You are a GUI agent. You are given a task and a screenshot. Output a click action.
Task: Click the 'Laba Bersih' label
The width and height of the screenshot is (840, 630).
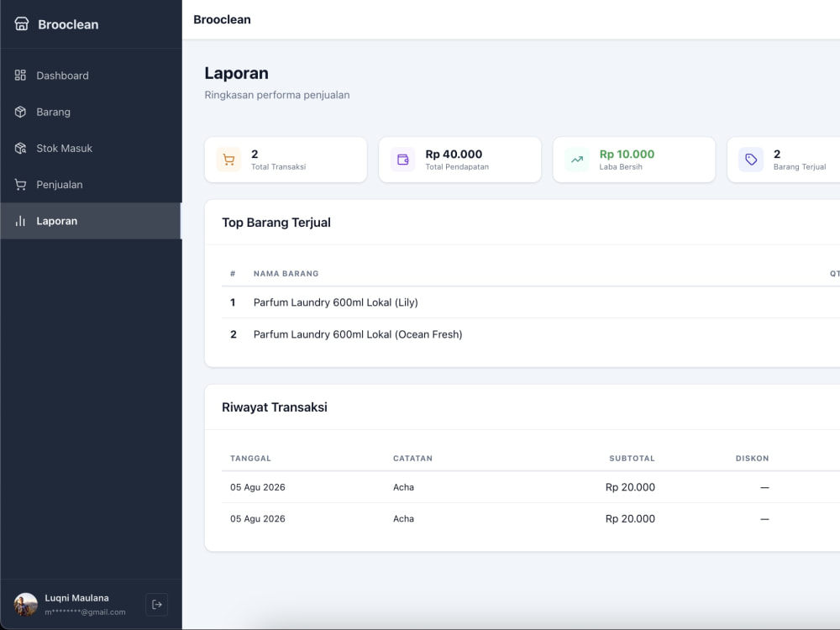621,166
